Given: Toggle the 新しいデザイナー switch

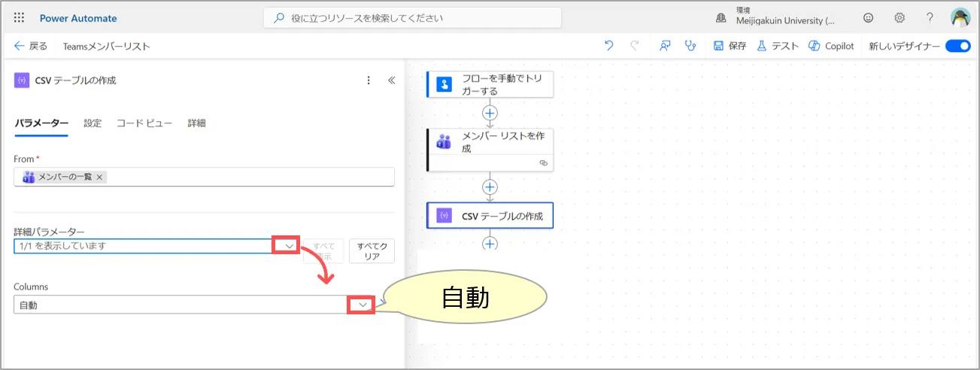Looking at the screenshot, I should point(957,46).
